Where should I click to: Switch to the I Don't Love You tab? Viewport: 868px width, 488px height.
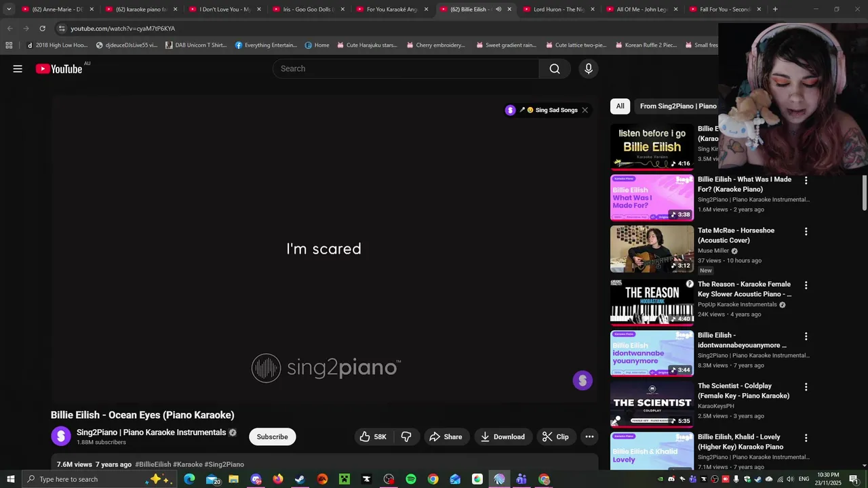point(224,9)
